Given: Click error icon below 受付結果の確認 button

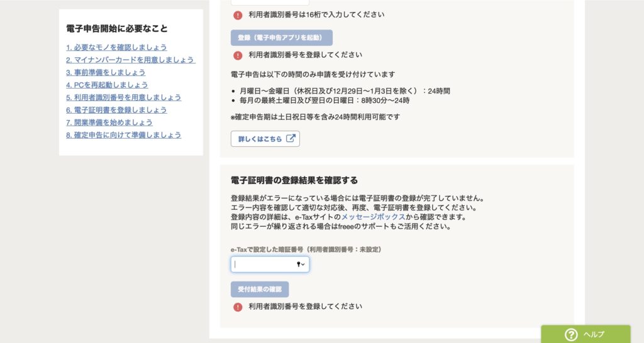Looking at the screenshot, I should [x=238, y=307].
